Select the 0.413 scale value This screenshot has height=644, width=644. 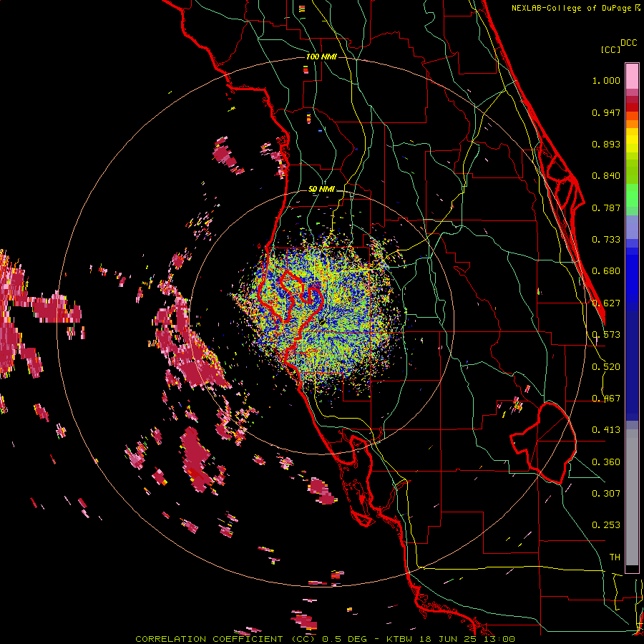click(606, 430)
